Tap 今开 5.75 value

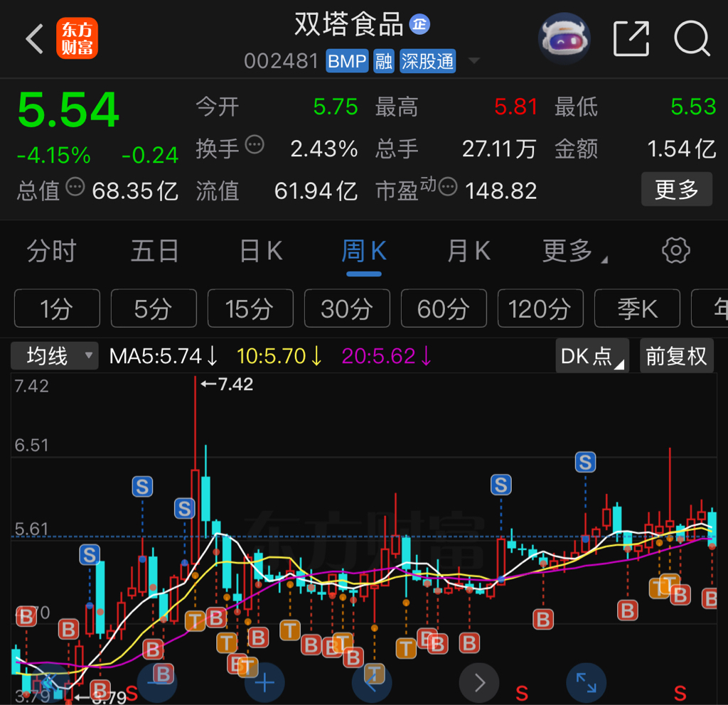(336, 107)
